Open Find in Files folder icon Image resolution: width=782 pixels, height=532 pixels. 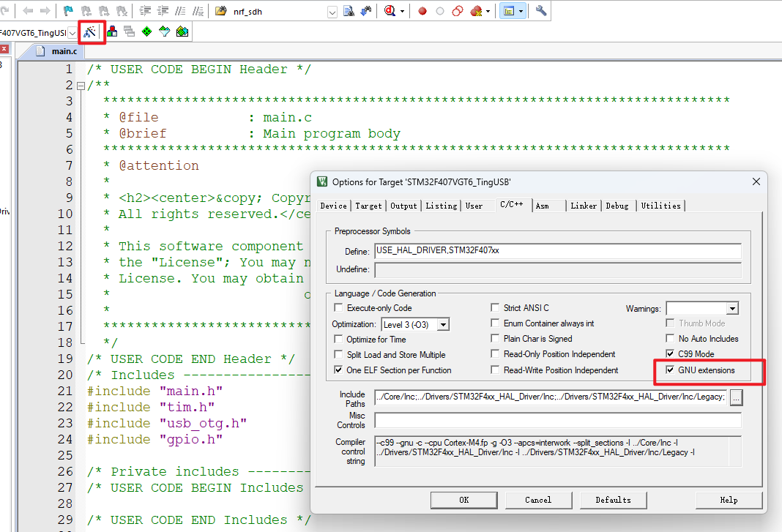tap(221, 10)
